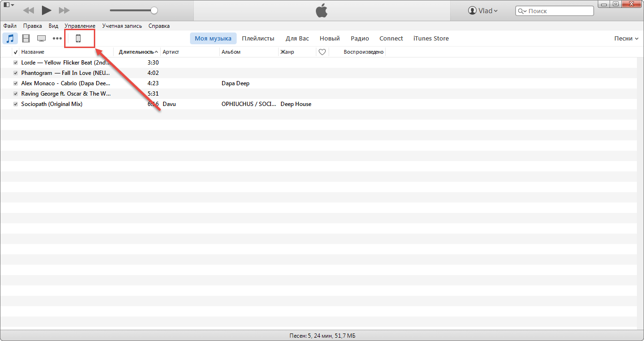This screenshot has height=341, width=644.
Task: Open the iTunes Store tab
Action: 431,39
